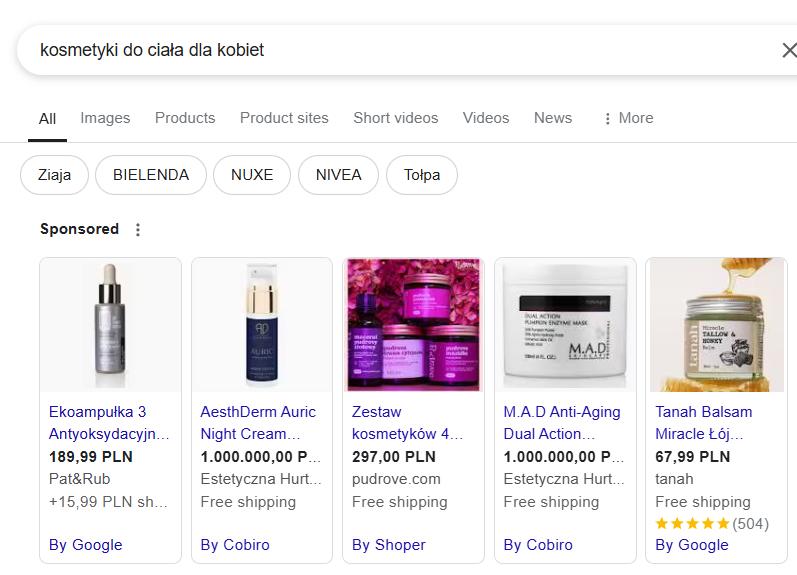Click the M.A.D Anti-Aging Dual Action link

pos(562,423)
